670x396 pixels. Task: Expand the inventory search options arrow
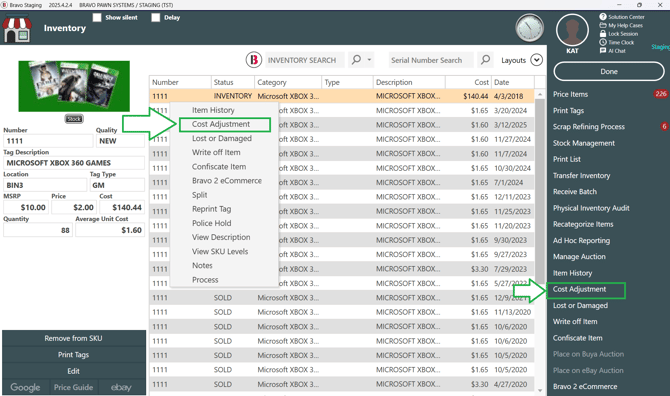click(x=369, y=60)
